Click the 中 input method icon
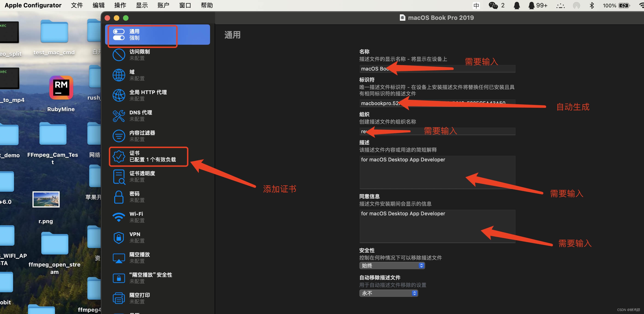Viewport: 644px width, 314px height. pyautogui.click(x=476, y=6)
